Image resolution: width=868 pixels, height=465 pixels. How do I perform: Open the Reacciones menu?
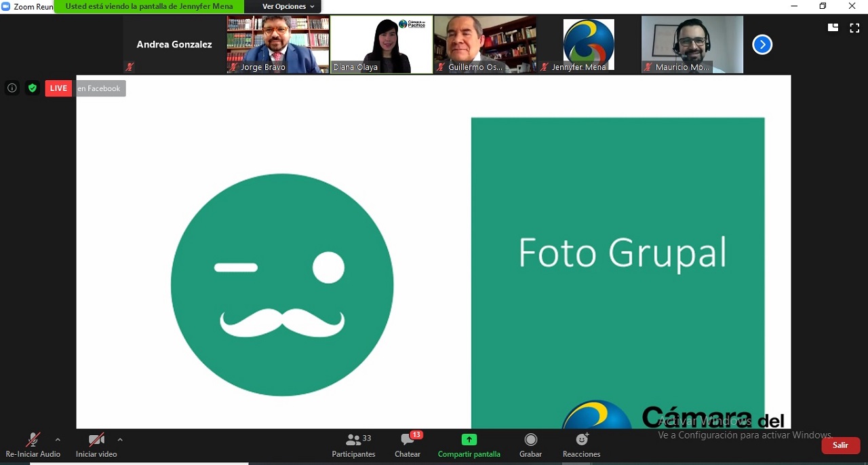pos(581,445)
